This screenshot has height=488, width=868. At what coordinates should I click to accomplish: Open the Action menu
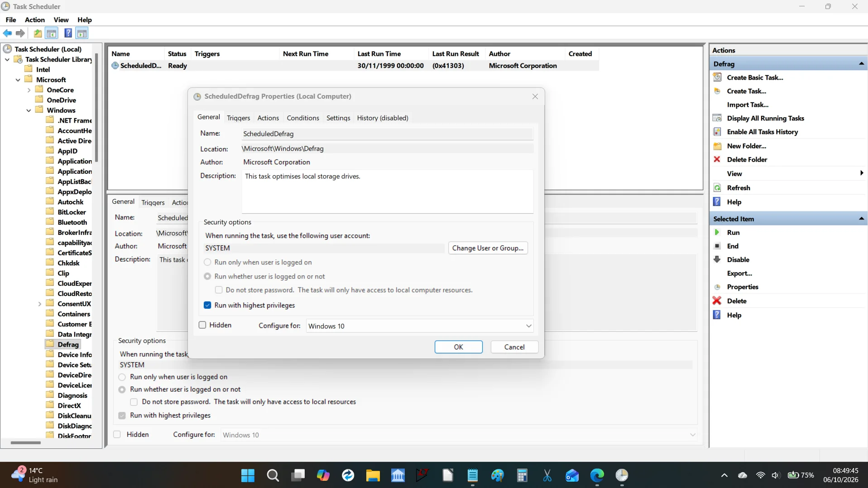(x=35, y=20)
